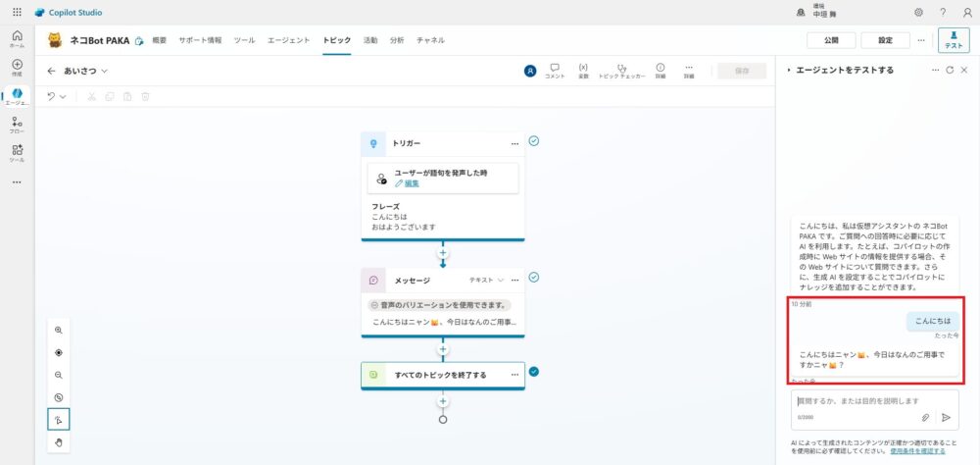Click the left sidebar more ellipsis
Screen dimensions: 980x465
click(x=17, y=182)
